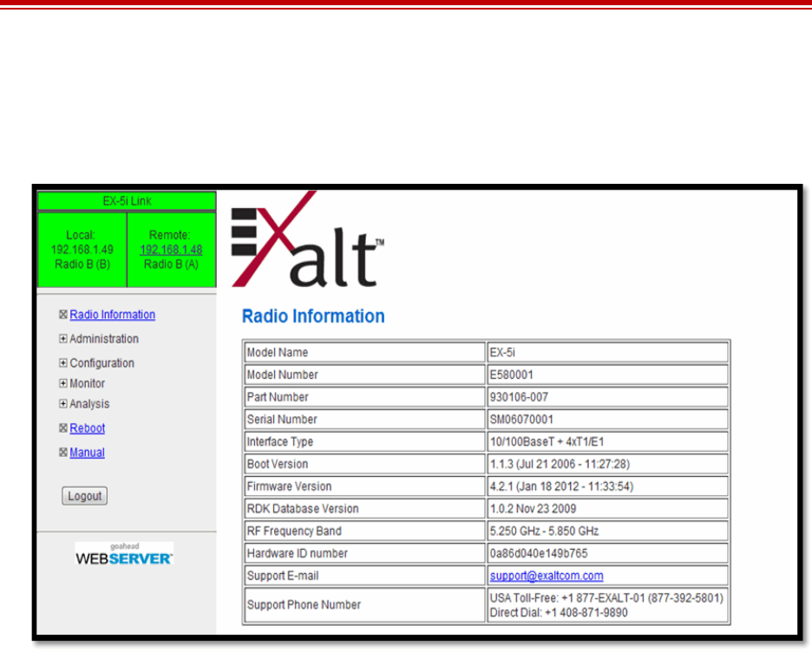Screen dimensions: 812x652
Task: Expand the Monitor plus icon
Action: (63, 383)
